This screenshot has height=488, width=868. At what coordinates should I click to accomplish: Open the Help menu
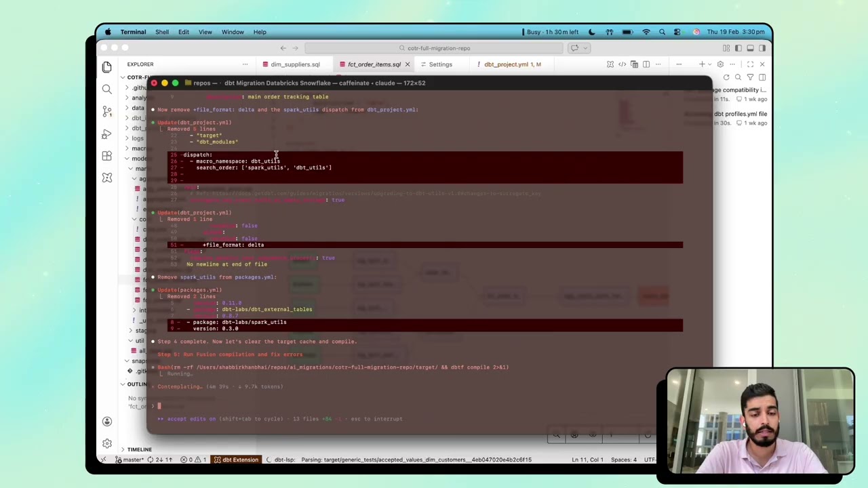[260, 32]
